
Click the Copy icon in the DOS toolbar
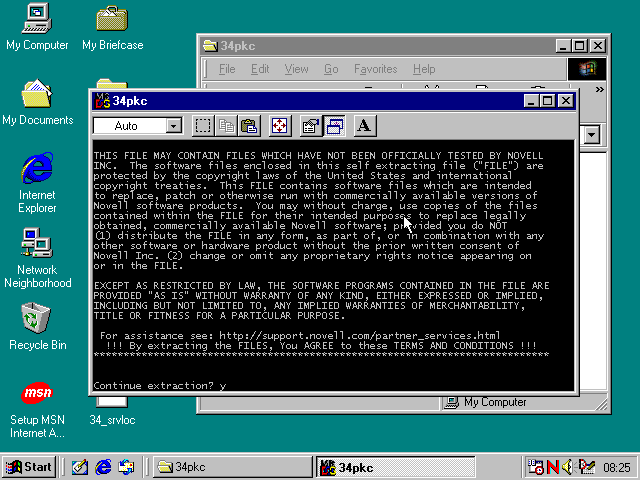pyautogui.click(x=226, y=126)
